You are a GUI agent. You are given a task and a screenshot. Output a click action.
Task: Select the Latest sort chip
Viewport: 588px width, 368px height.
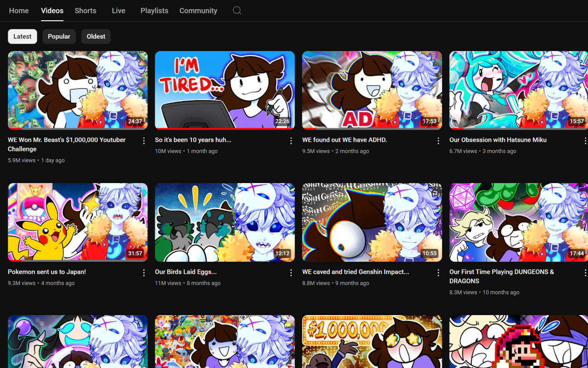[23, 36]
